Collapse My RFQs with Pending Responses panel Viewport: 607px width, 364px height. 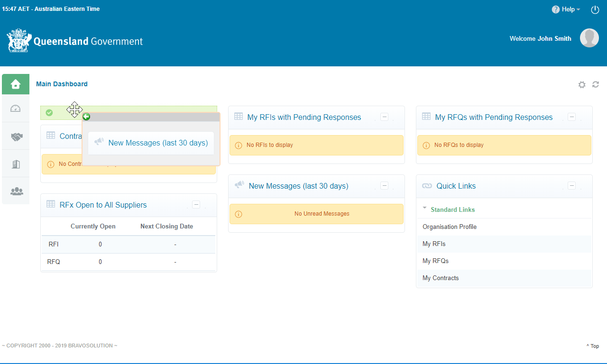point(572,117)
